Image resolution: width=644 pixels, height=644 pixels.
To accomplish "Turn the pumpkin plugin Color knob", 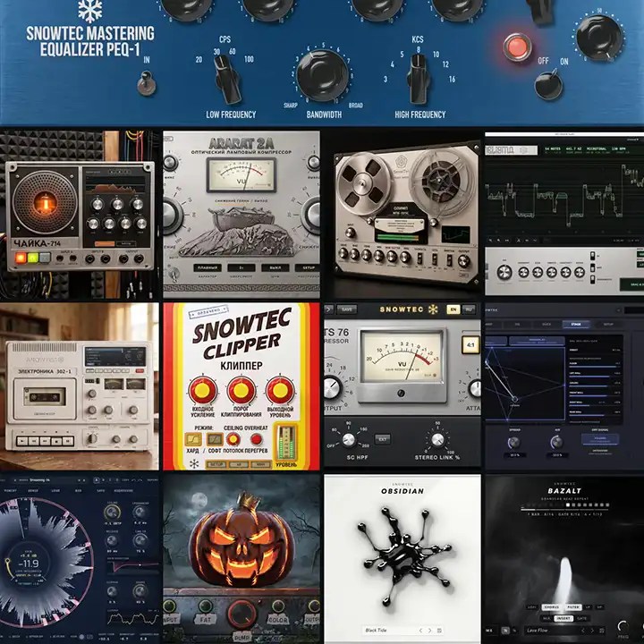I will [277, 607].
